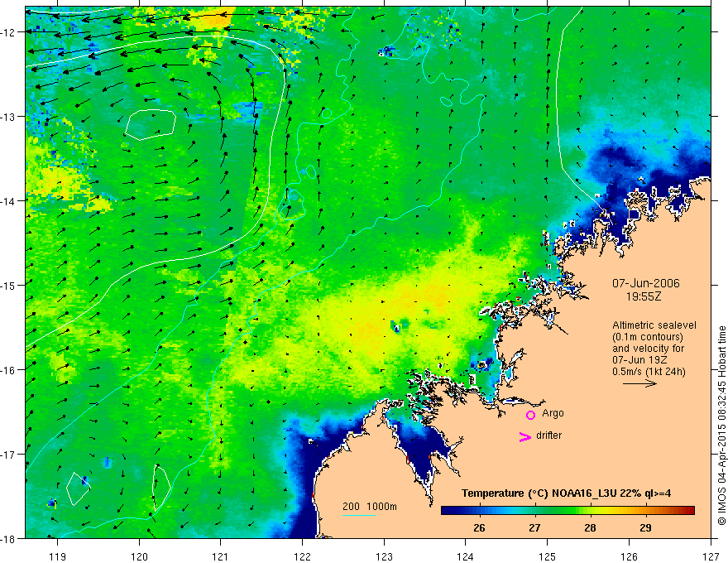Click latitude axis label -15
This screenshot has width=728, height=563.
tap(9, 285)
